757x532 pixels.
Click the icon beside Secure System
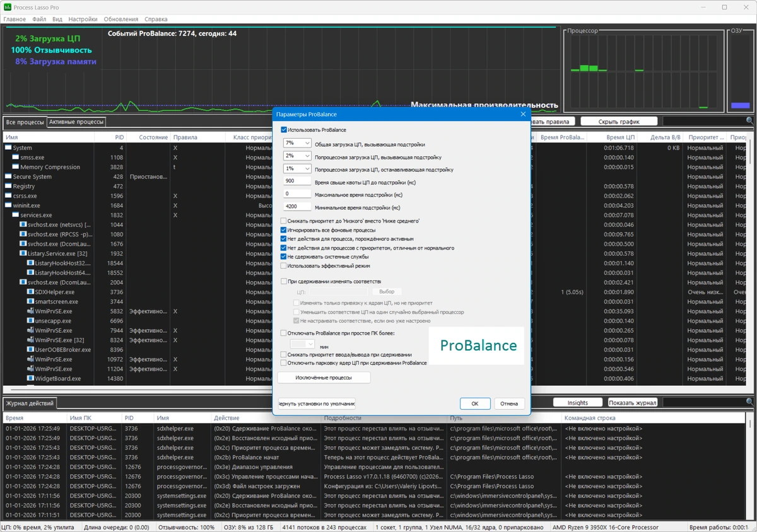[x=8, y=176]
